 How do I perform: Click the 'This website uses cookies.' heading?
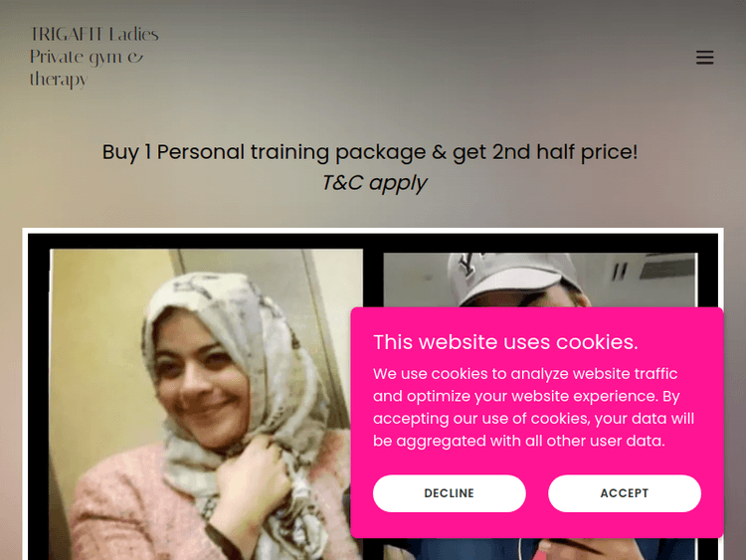coord(505,342)
